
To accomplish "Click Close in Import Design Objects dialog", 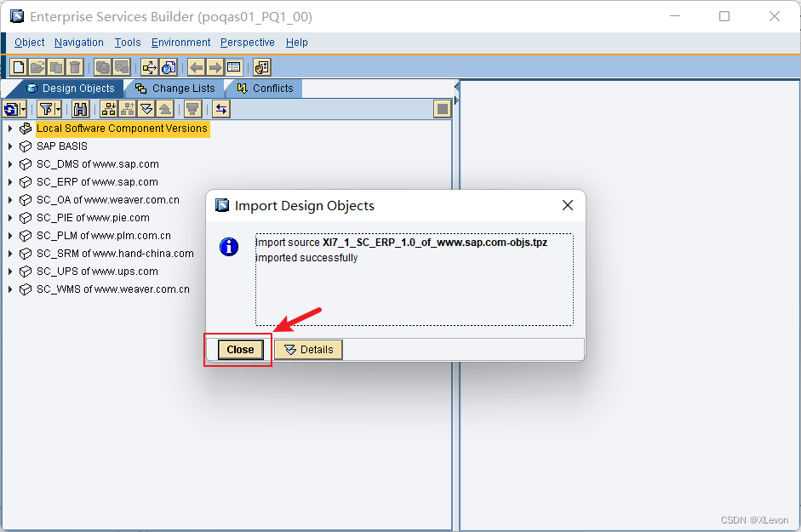I will (240, 350).
